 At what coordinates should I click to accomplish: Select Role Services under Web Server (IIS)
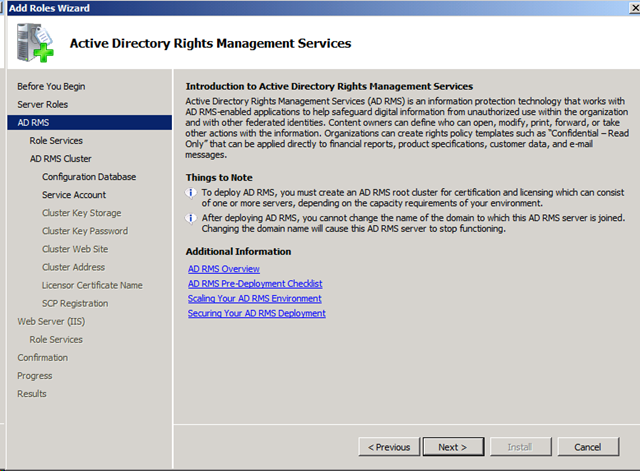(x=56, y=339)
